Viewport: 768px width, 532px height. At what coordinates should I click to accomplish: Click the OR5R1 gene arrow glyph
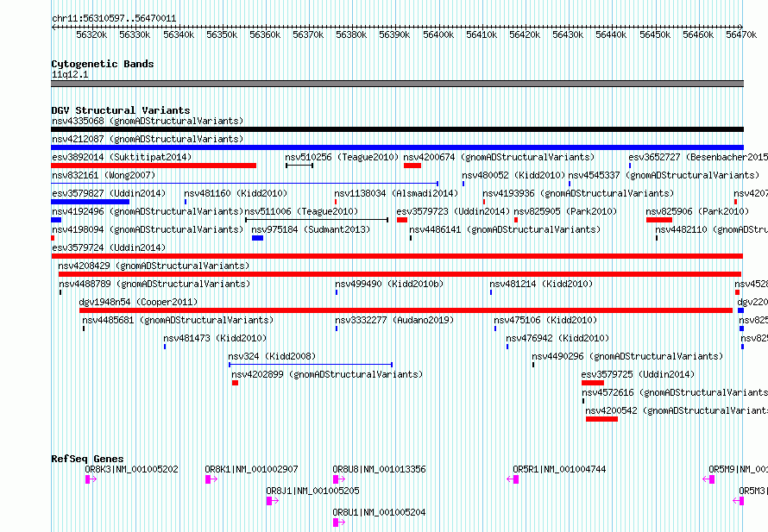[513, 479]
